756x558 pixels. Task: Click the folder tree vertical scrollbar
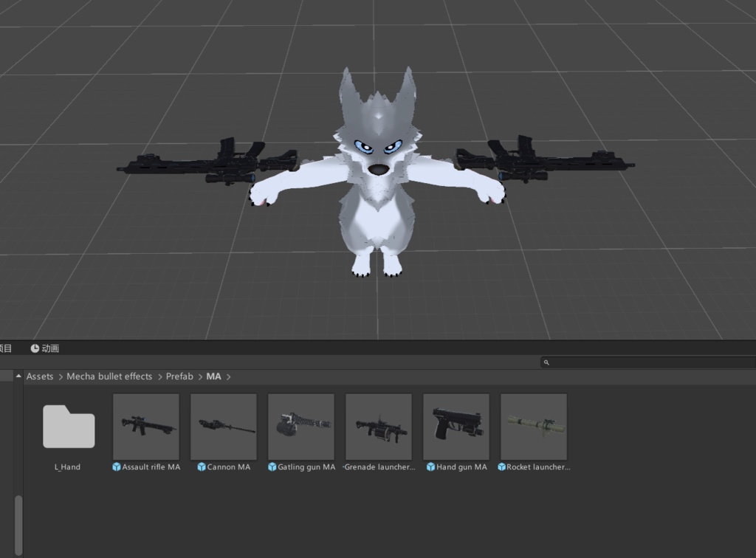coord(18,526)
